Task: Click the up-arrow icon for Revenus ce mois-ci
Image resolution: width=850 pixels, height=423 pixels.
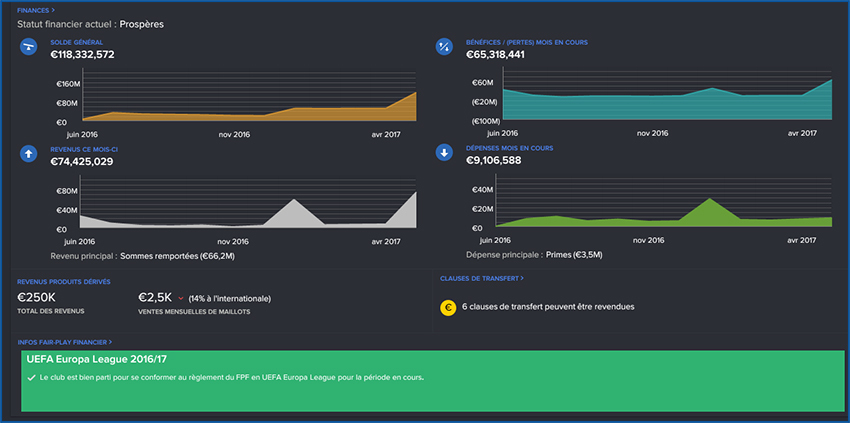Action: (30, 153)
